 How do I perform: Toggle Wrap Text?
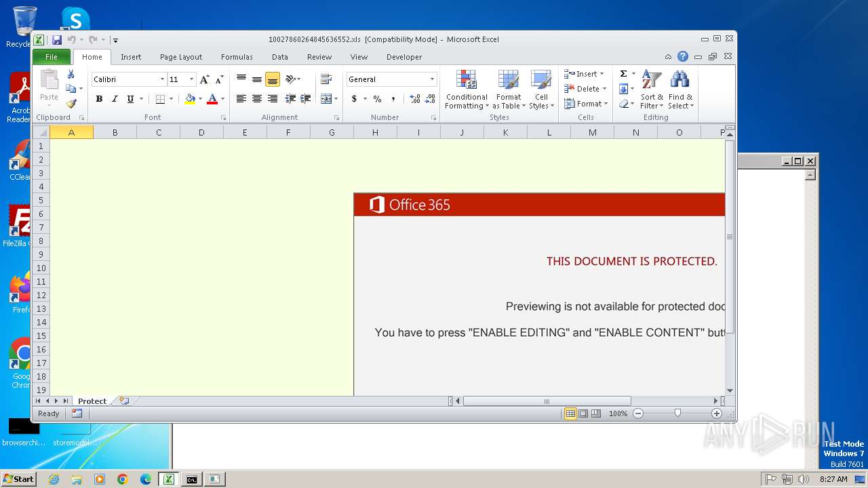click(x=326, y=79)
